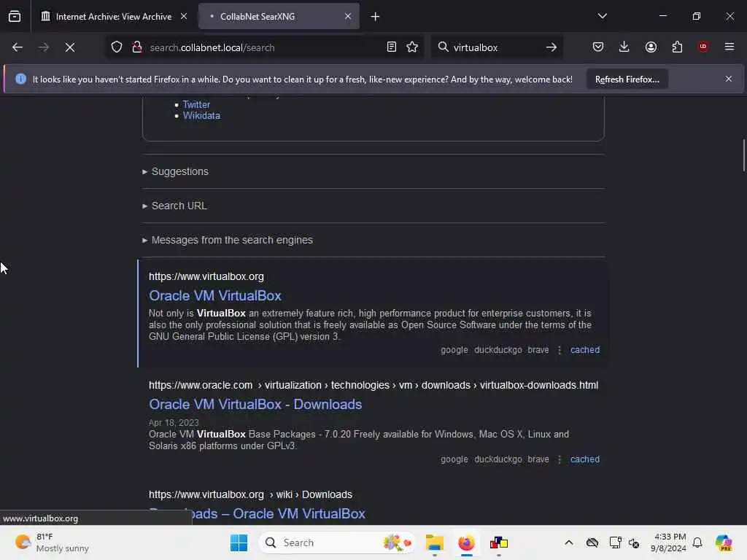747x560 pixels.
Task: List all tabs dropdown arrow
Action: pos(602,16)
